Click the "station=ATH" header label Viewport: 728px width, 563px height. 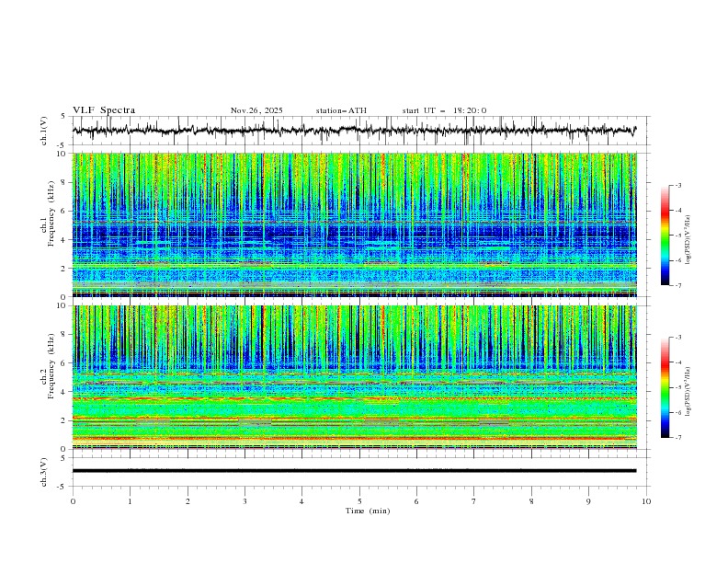(x=341, y=110)
